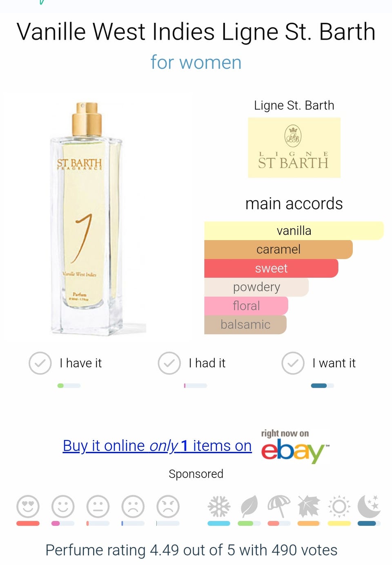Image resolution: width=392 pixels, height=565 pixels.
Task: Select the vanilla accord bar
Action: pos(294,231)
